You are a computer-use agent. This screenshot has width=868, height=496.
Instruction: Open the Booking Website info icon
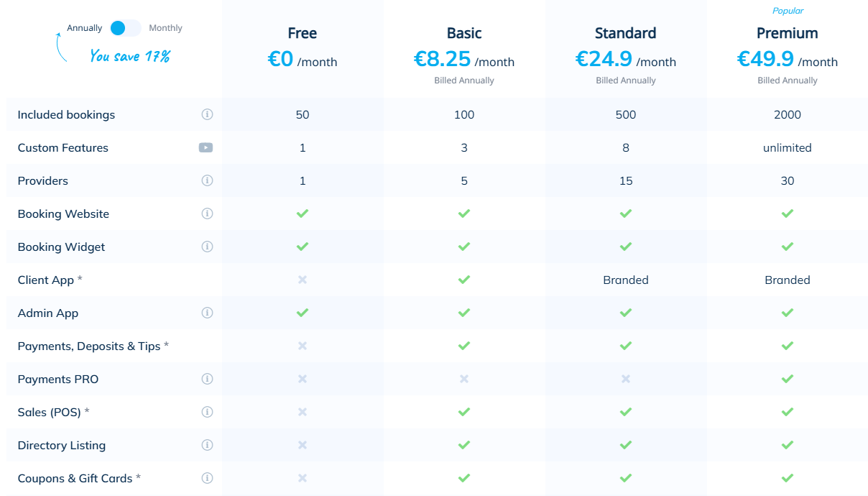(x=207, y=213)
